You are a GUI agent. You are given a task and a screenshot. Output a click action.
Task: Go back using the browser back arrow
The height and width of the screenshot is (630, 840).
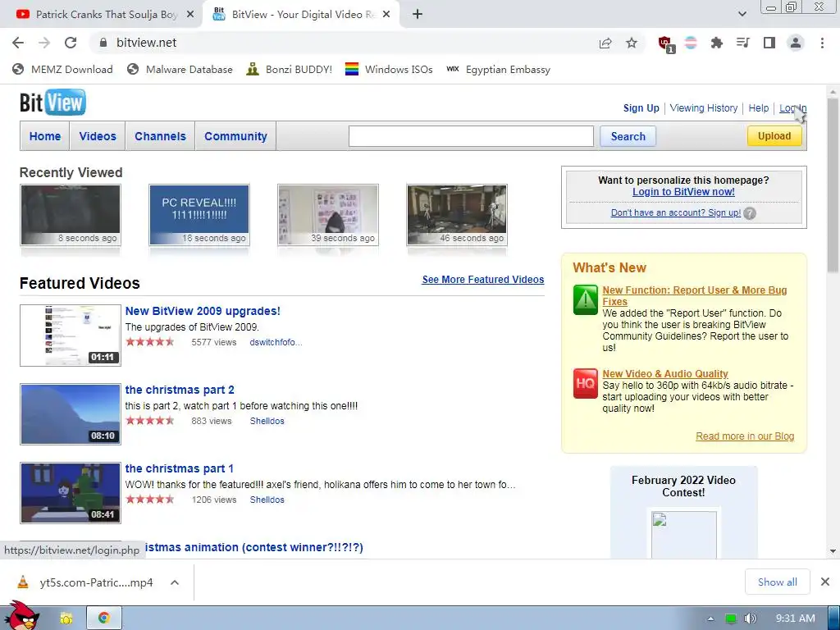pos(18,43)
